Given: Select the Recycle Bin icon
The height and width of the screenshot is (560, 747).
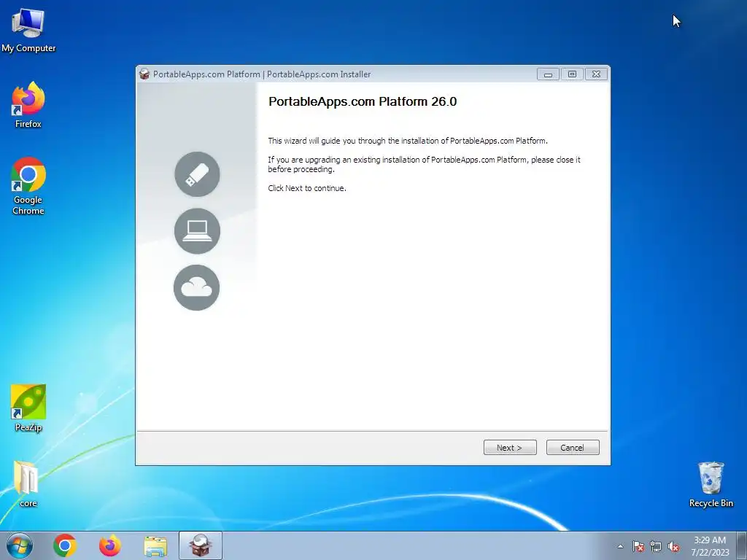Looking at the screenshot, I should tap(711, 484).
